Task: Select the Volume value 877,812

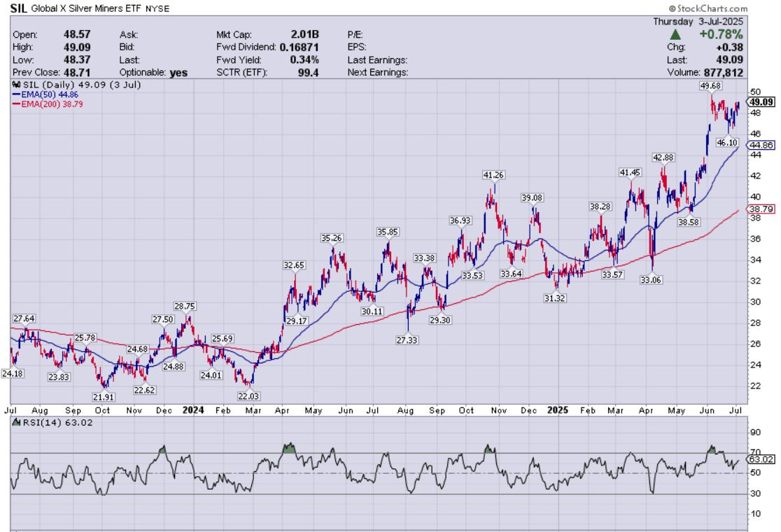Action: tap(723, 73)
